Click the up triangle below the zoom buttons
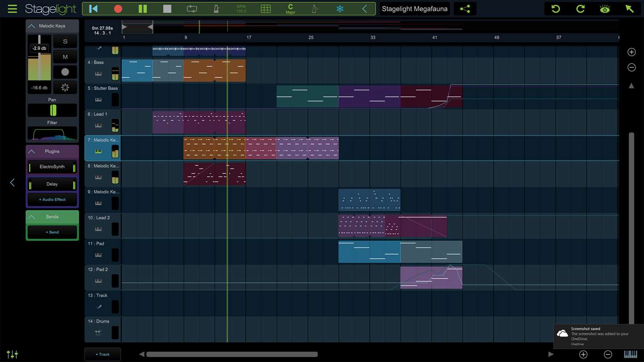The image size is (644, 362). (631, 86)
